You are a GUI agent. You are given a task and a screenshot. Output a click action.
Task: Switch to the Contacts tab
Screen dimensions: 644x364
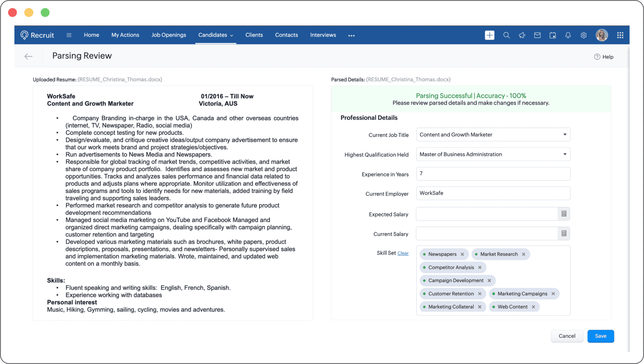pyautogui.click(x=286, y=35)
